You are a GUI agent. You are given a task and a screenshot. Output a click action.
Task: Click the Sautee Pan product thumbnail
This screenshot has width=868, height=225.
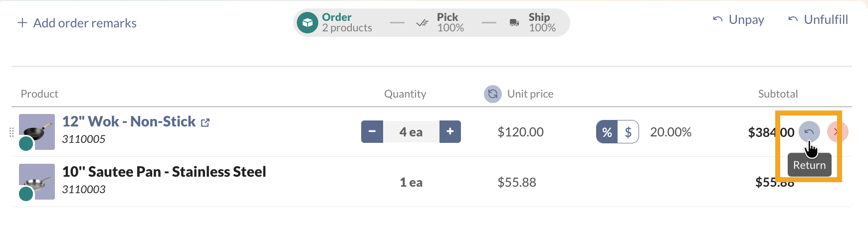pos(37,182)
